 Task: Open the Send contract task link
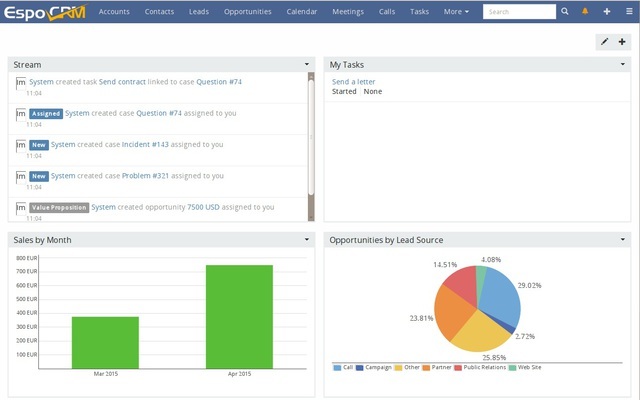123,82
